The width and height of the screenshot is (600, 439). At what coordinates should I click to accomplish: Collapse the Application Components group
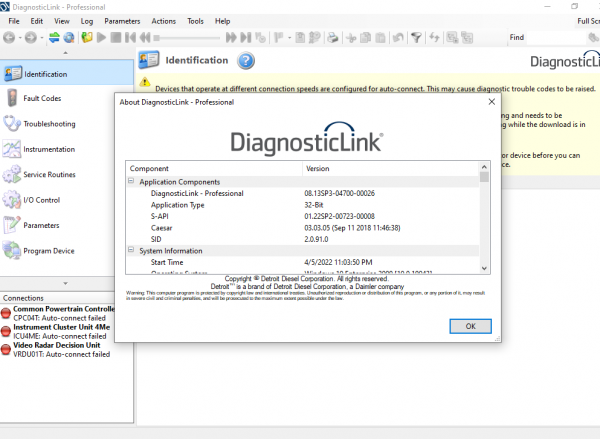pyautogui.click(x=131, y=181)
